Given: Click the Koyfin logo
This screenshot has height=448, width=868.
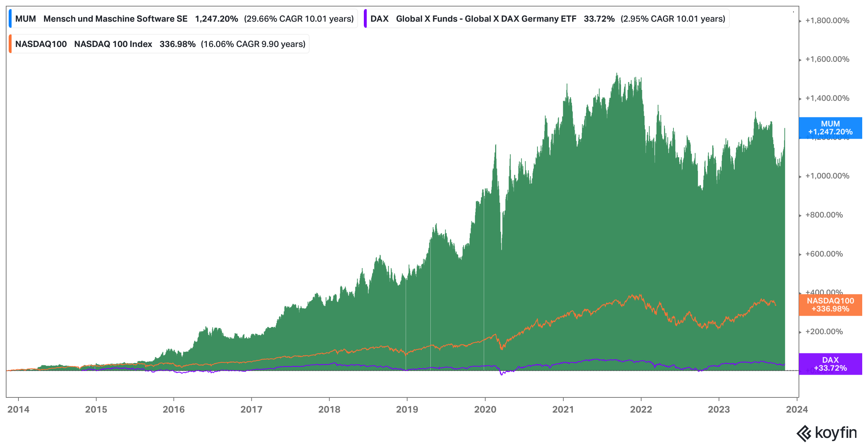Looking at the screenshot, I should [x=826, y=433].
